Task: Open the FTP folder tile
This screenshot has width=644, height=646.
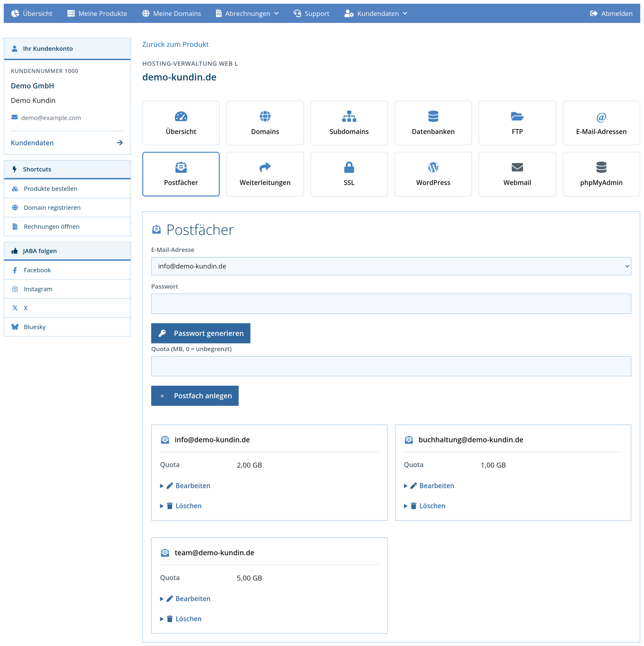Action: coord(517,123)
